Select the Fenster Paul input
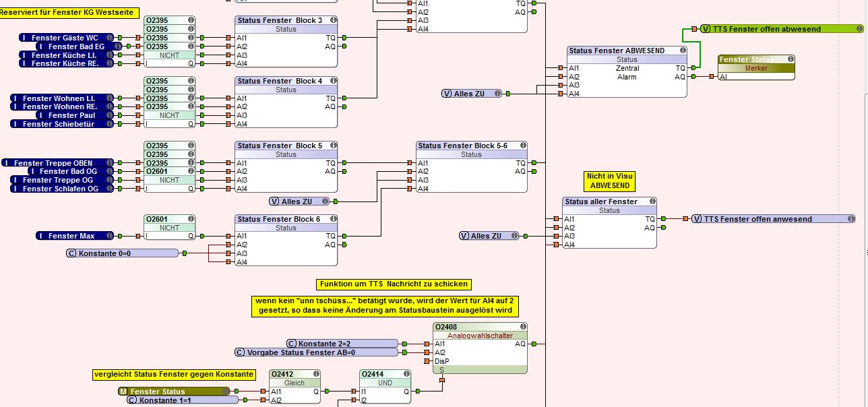 (75, 115)
